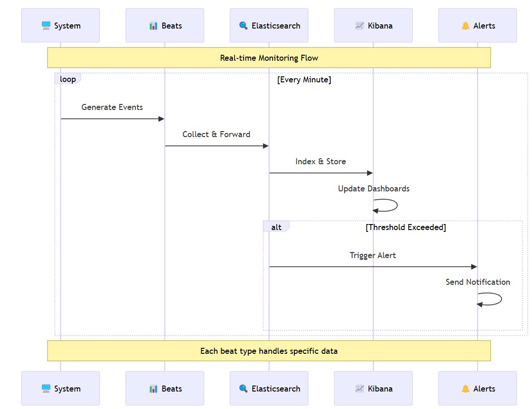Click the bar chart icon in bottom Beats box

[153, 389]
